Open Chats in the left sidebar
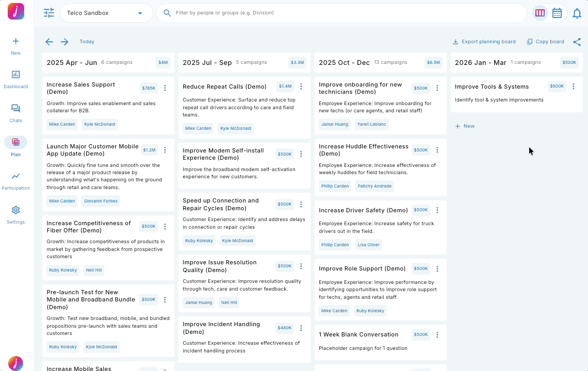588x371 pixels. tap(15, 112)
